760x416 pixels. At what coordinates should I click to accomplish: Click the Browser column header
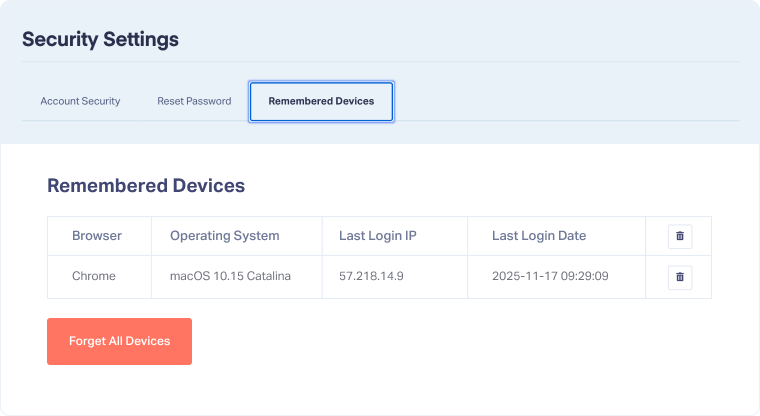click(x=97, y=236)
